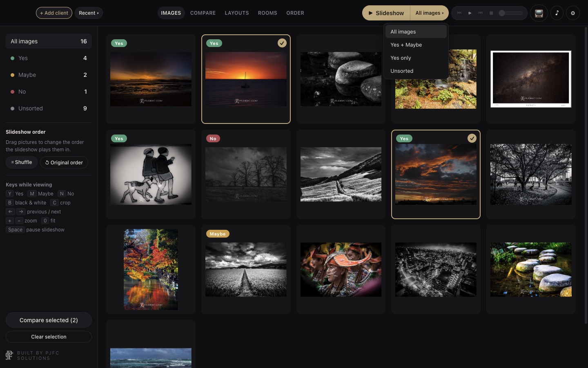Choose Yes + Maybe from the dropdown menu
This screenshot has width=588, height=368.
416,45
